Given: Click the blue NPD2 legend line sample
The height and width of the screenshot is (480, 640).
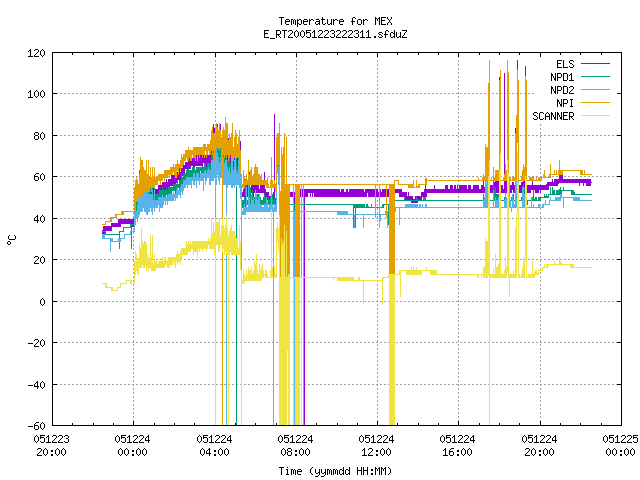Looking at the screenshot, I should tap(595, 89).
